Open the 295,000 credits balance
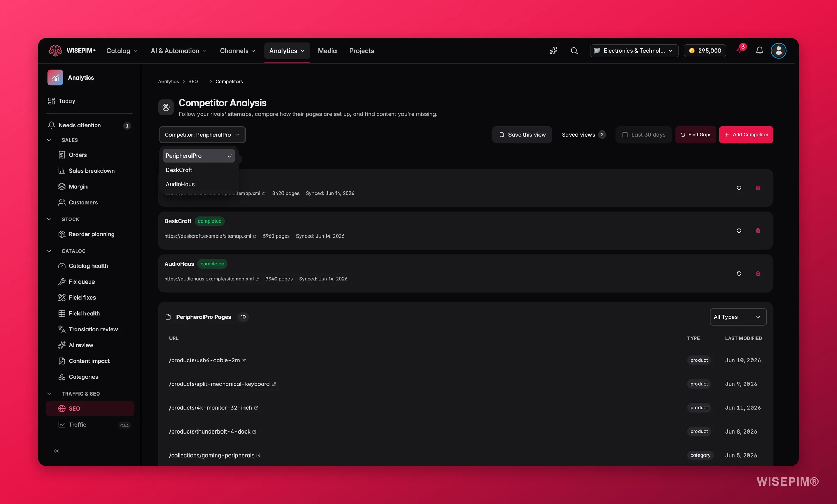The image size is (837, 504). (705, 51)
